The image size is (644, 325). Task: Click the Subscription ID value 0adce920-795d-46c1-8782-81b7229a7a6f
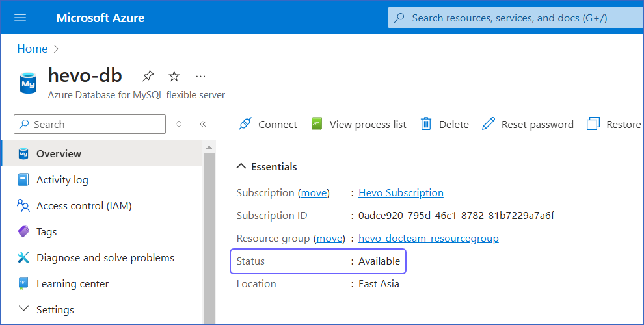[x=456, y=215]
